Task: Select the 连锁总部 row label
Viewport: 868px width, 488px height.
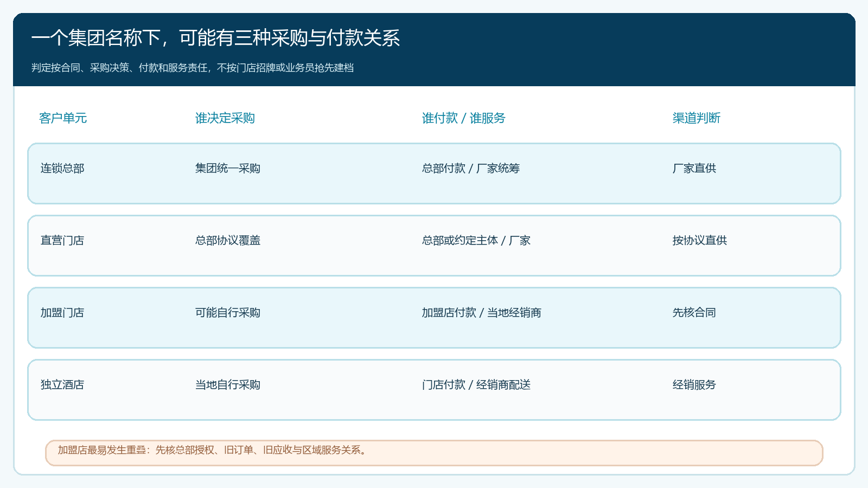Action: click(x=62, y=169)
